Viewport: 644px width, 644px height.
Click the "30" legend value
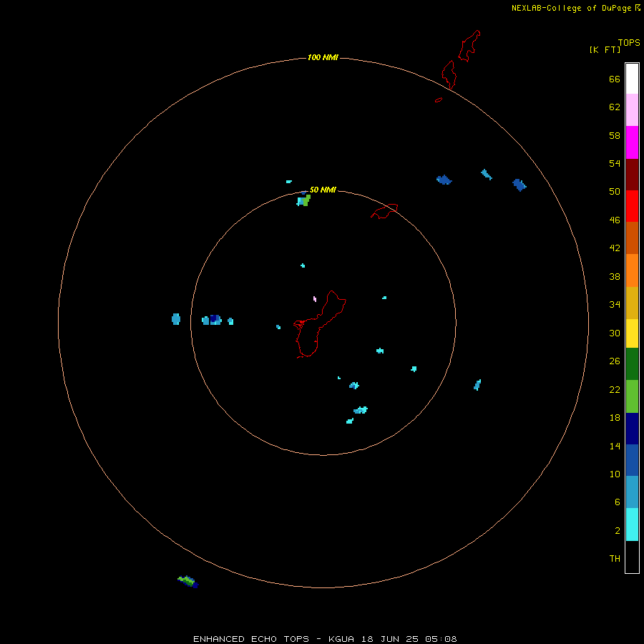tap(615, 333)
